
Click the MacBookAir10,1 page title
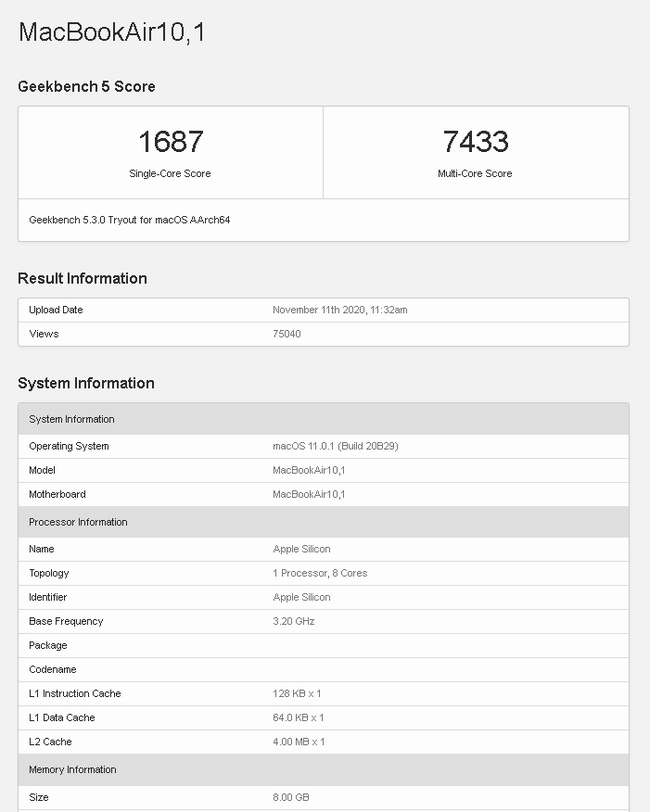click(112, 32)
